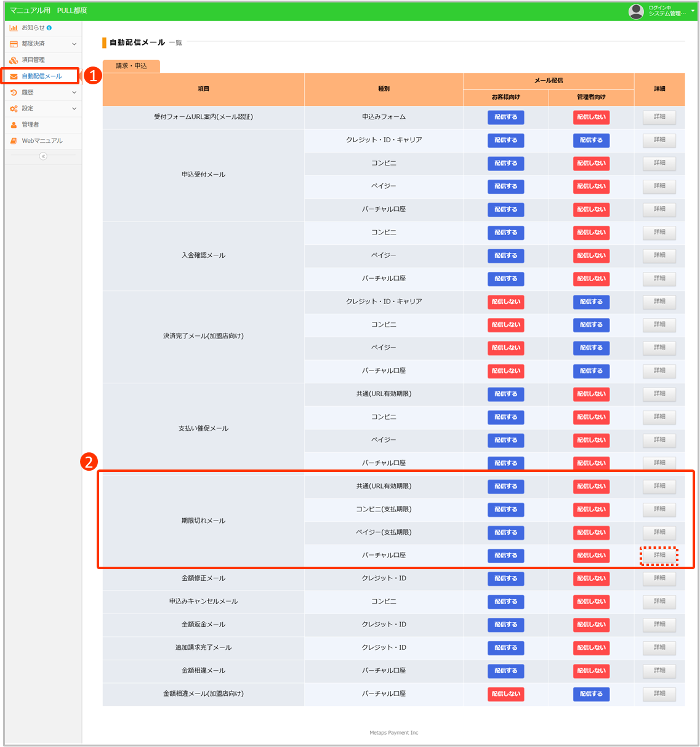Collapse the sidebar with the double-chevron button
Viewport: 700px width, 747px height.
pos(43,156)
